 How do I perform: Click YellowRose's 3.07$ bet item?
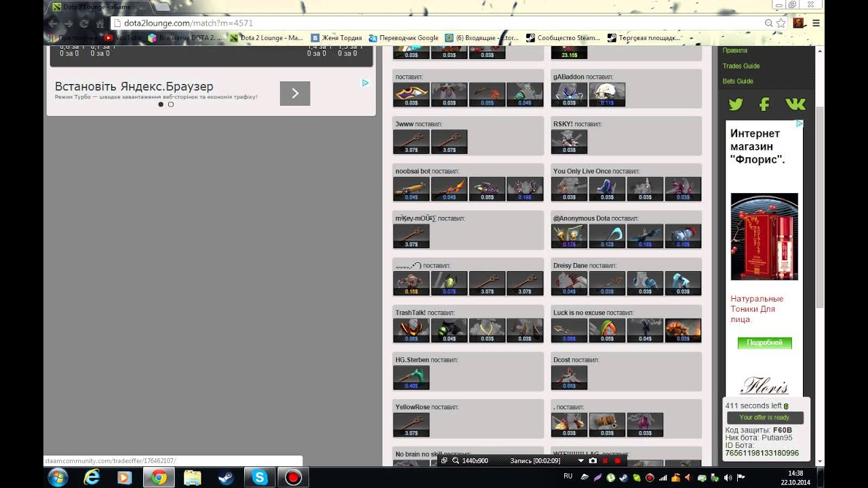coord(411,425)
